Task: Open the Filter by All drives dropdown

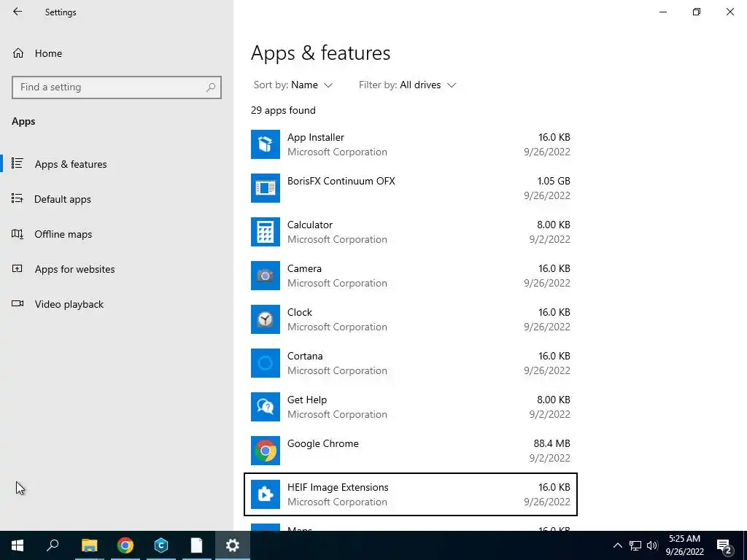Action: [x=407, y=85]
